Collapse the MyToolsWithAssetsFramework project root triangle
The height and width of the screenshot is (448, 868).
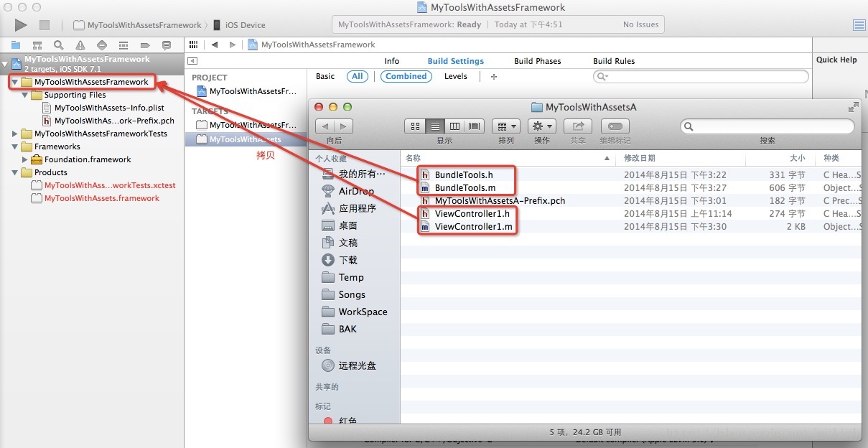(x=6, y=64)
